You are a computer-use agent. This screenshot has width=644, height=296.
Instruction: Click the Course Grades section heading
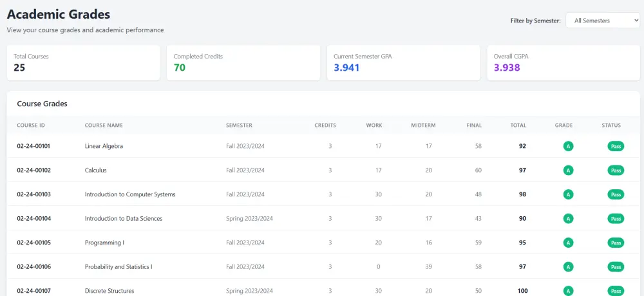pos(42,104)
